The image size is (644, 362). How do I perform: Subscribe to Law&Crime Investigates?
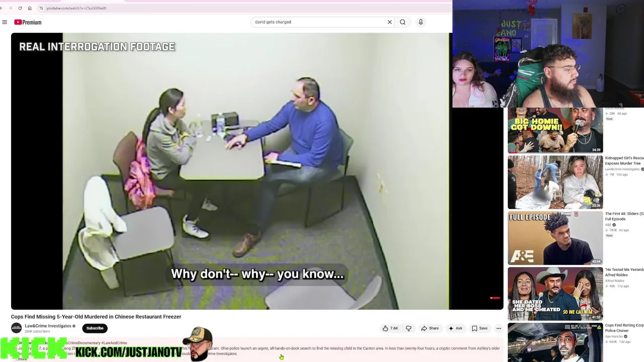[x=95, y=328]
